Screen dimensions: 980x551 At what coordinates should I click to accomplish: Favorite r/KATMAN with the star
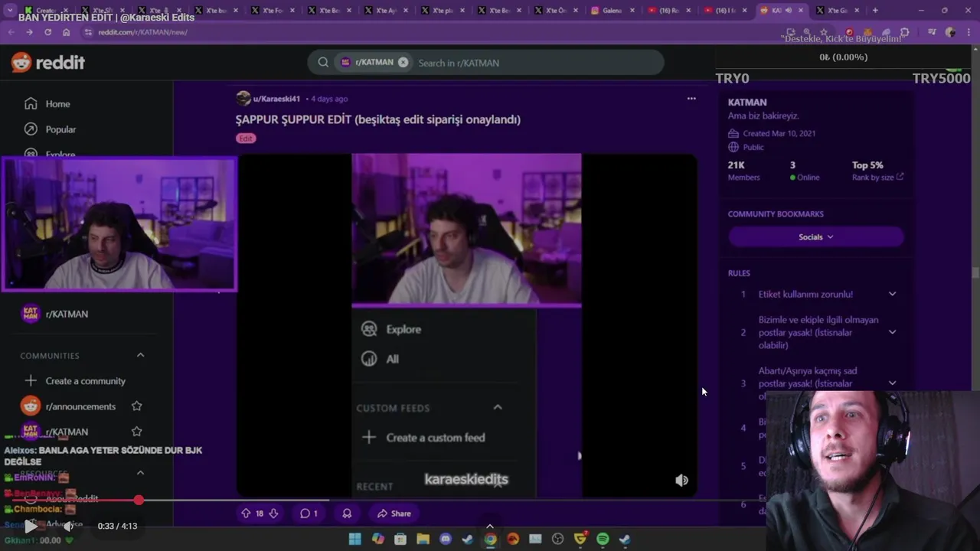[x=136, y=432]
